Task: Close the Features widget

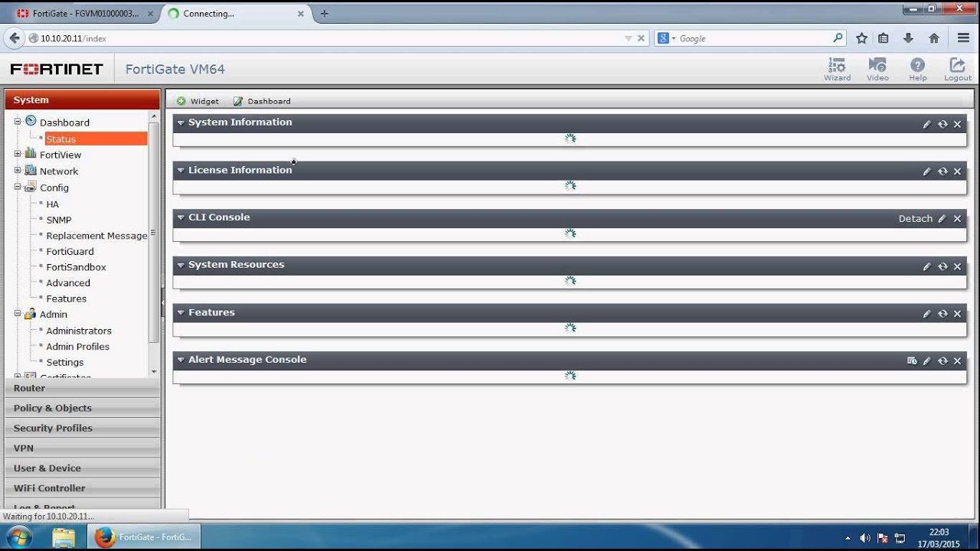Action: pyautogui.click(x=957, y=314)
